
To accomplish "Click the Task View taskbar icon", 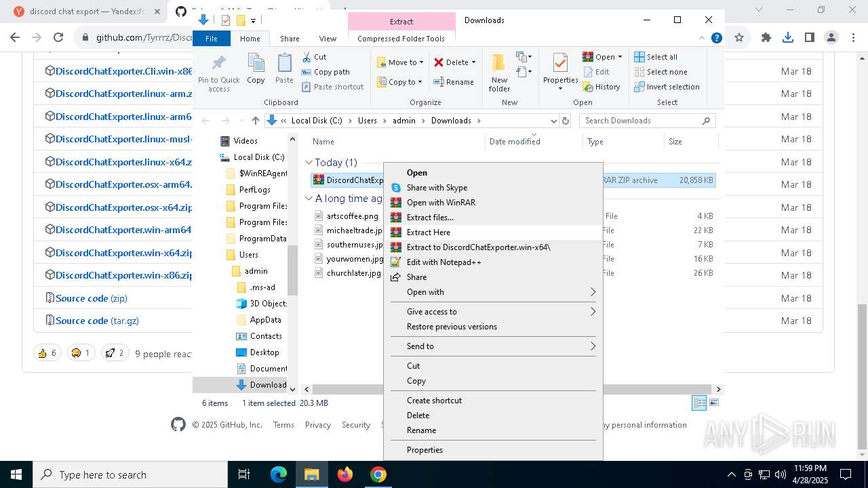I will 245,474.
